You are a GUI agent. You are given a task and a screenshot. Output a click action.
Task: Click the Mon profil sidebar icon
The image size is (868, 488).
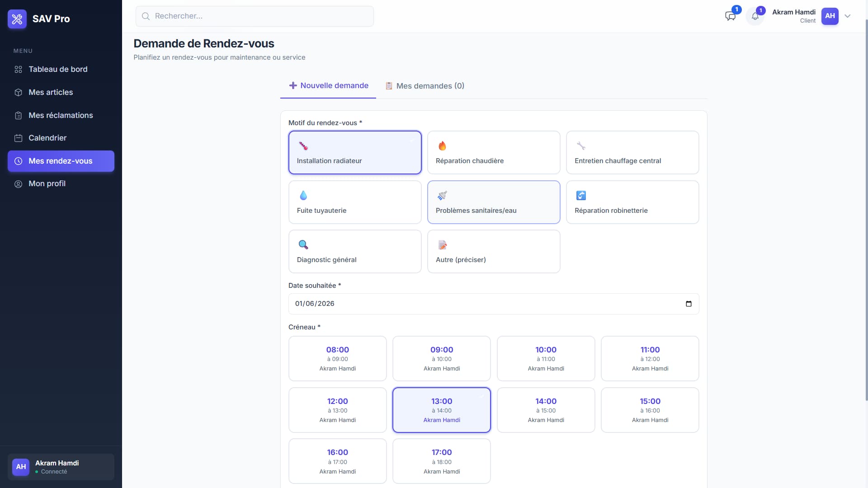tap(18, 184)
